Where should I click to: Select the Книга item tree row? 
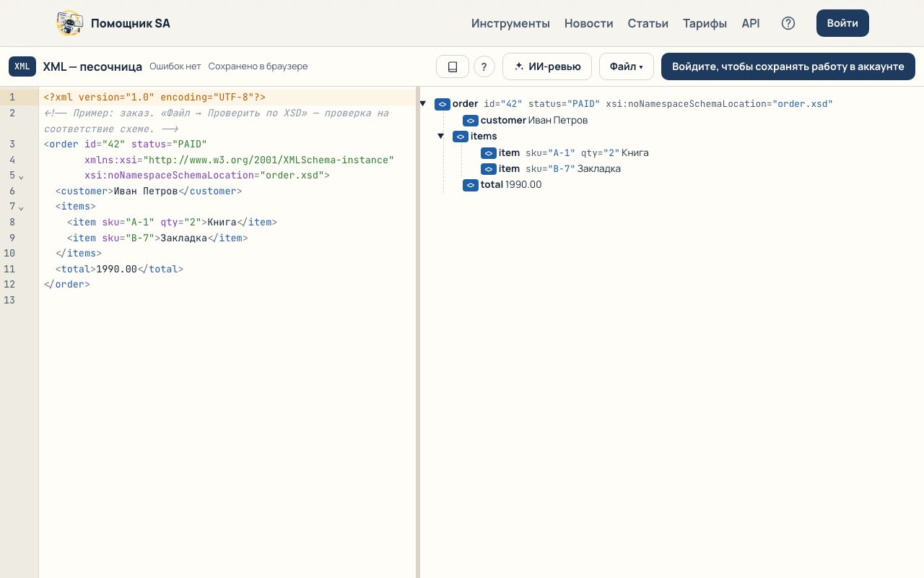pos(565,153)
